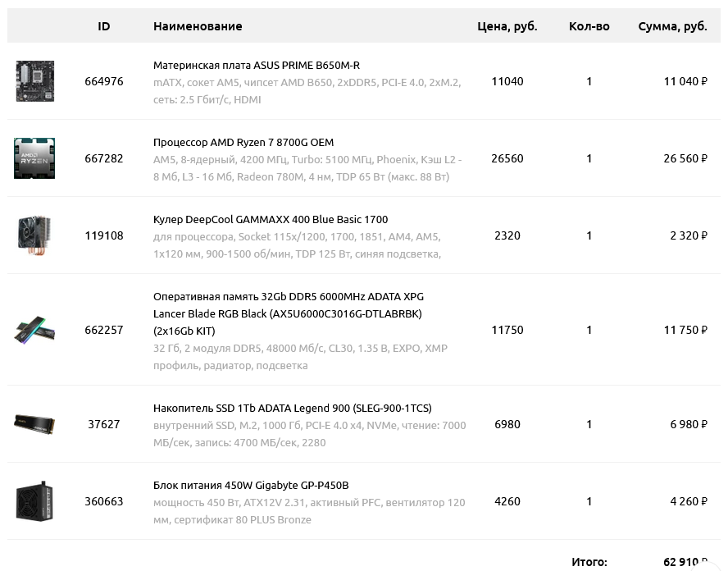Click the DeepCool GAMMAXX cooler thumbnail
Screen dimensions: 728x571
(34, 235)
